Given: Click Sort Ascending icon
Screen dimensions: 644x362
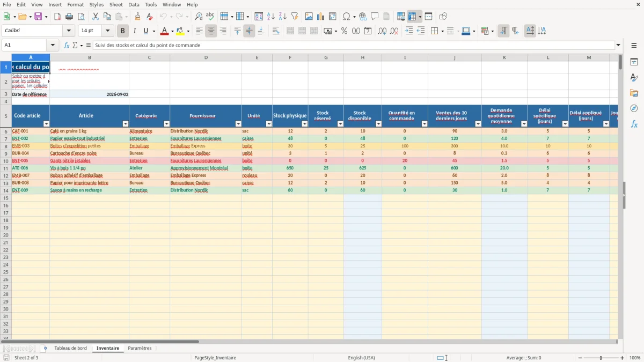Looking at the screenshot, I should pos(271,17).
